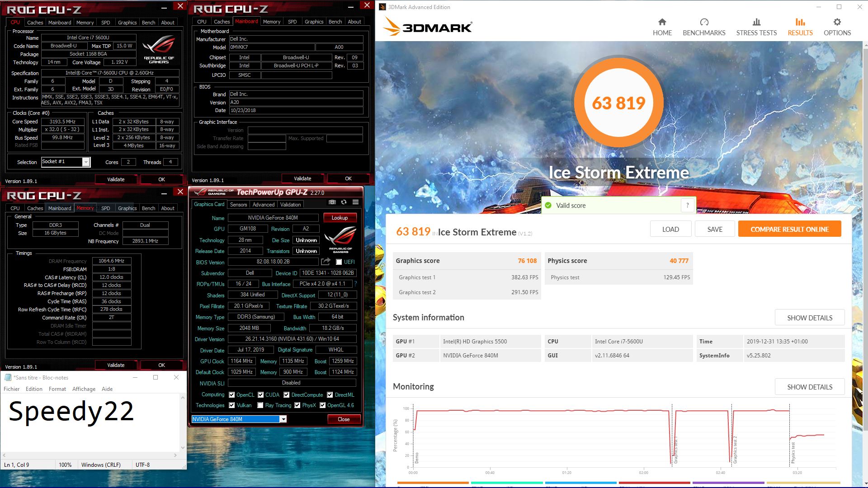Click Lookup button in GPU-Z
This screenshot has height=488, width=868.
click(340, 218)
